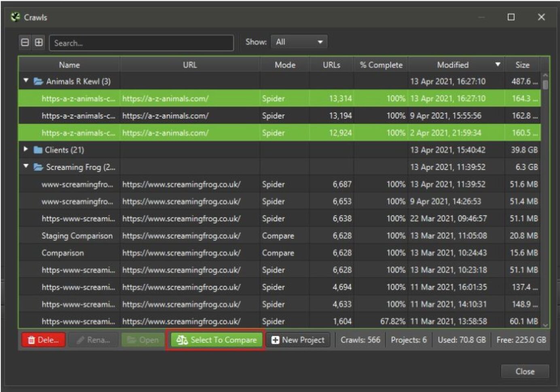Select screamingfrog crawl with 6,638 URLs
Image resolution: width=560 pixels, height=392 pixels.
coord(280,218)
